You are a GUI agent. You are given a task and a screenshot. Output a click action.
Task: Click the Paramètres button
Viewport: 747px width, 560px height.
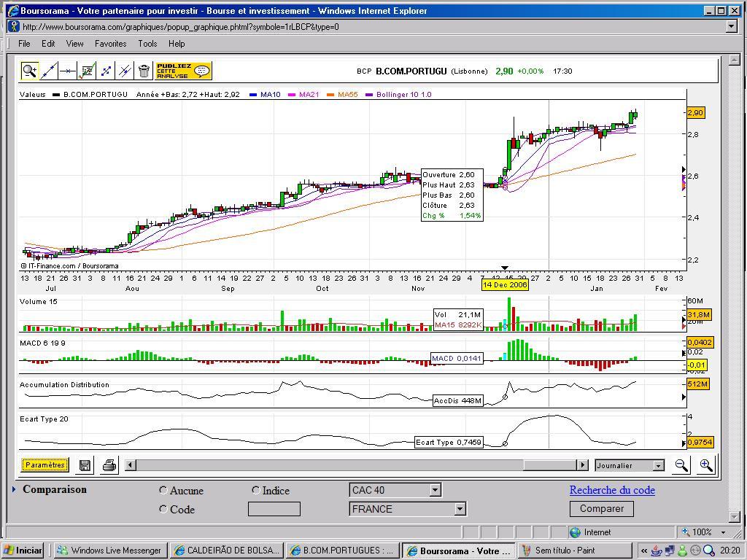pyautogui.click(x=44, y=464)
